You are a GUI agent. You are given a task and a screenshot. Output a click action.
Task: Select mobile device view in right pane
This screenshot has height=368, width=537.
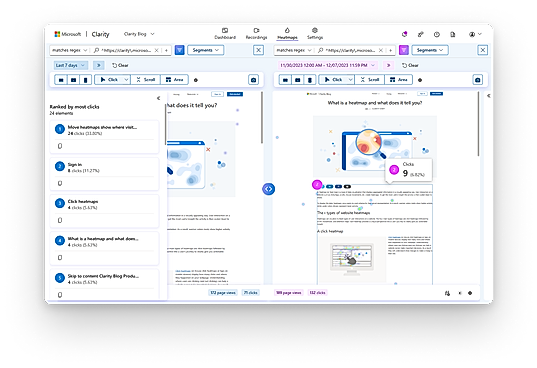point(310,80)
